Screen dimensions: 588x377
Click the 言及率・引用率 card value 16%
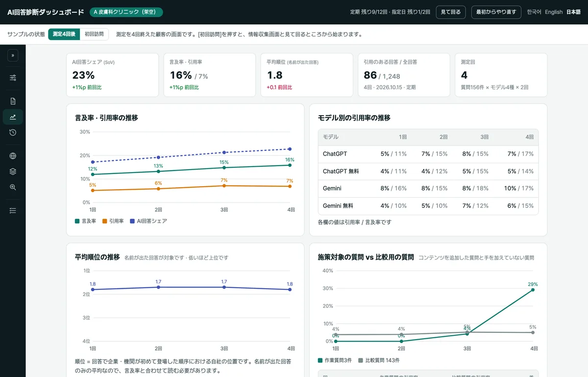pyautogui.click(x=181, y=75)
